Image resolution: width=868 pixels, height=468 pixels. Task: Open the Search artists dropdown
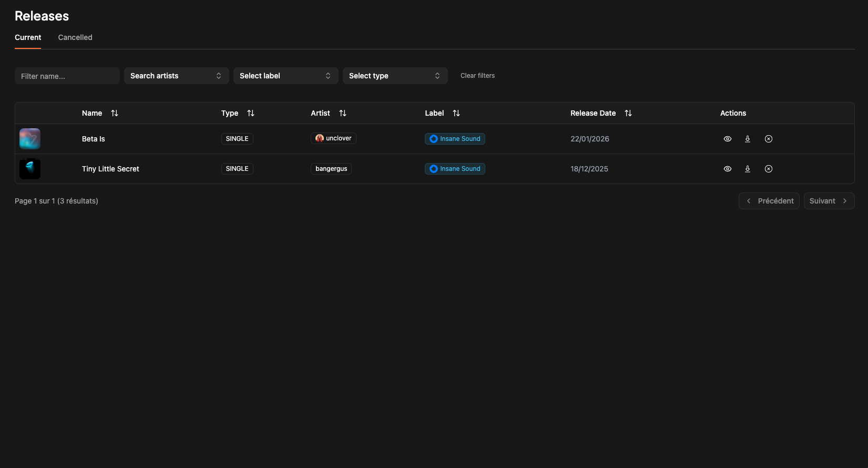[177, 76]
